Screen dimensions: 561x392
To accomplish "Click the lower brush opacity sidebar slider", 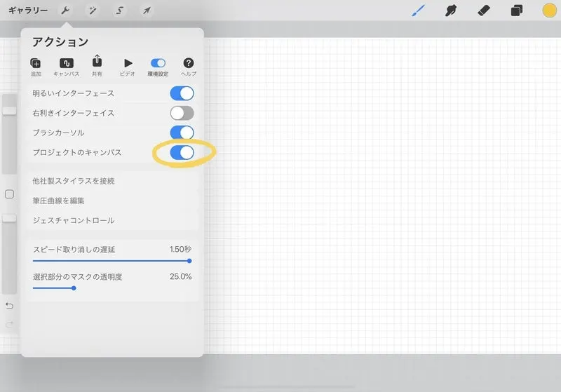I will (9, 254).
